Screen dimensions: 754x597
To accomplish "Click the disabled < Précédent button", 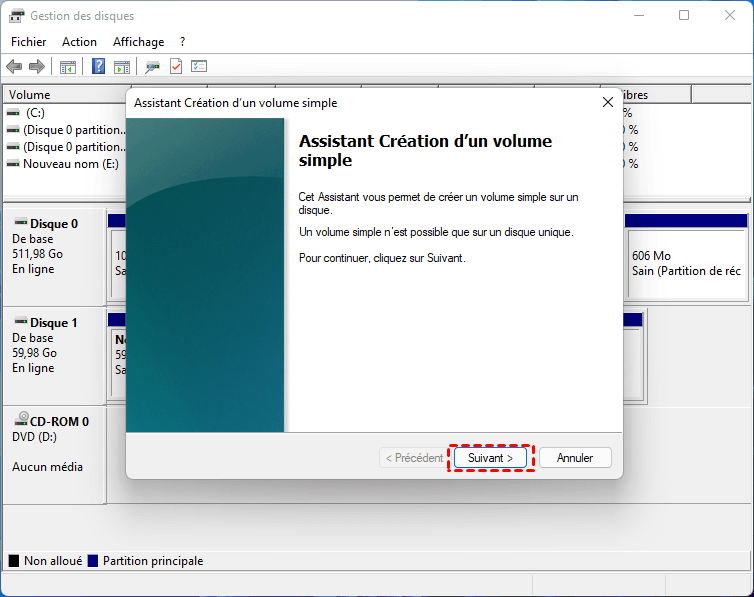I will coord(414,458).
